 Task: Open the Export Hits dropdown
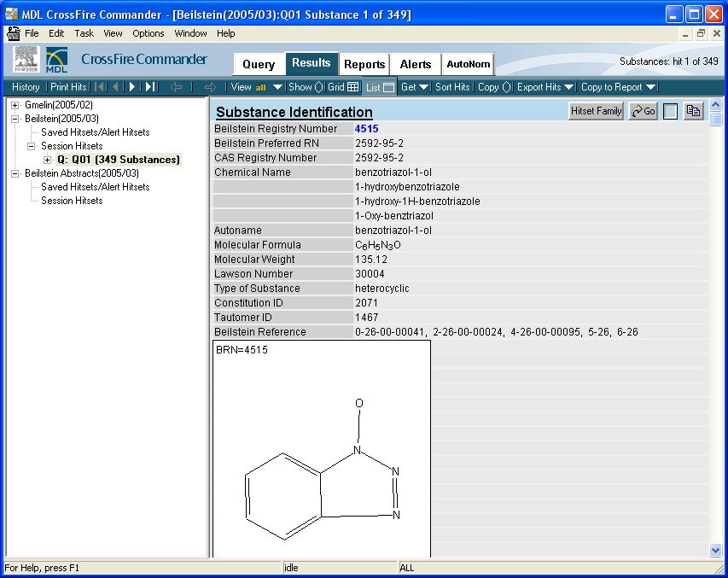(545, 87)
